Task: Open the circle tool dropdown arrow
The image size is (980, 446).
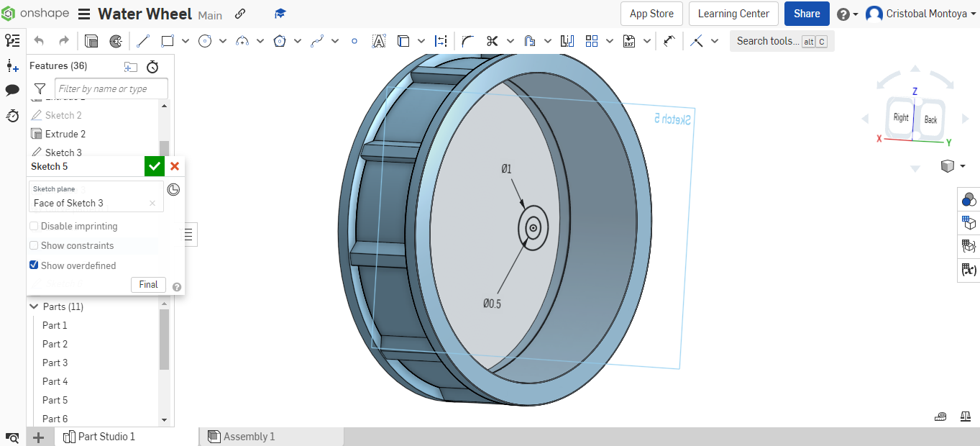Action: click(x=221, y=41)
